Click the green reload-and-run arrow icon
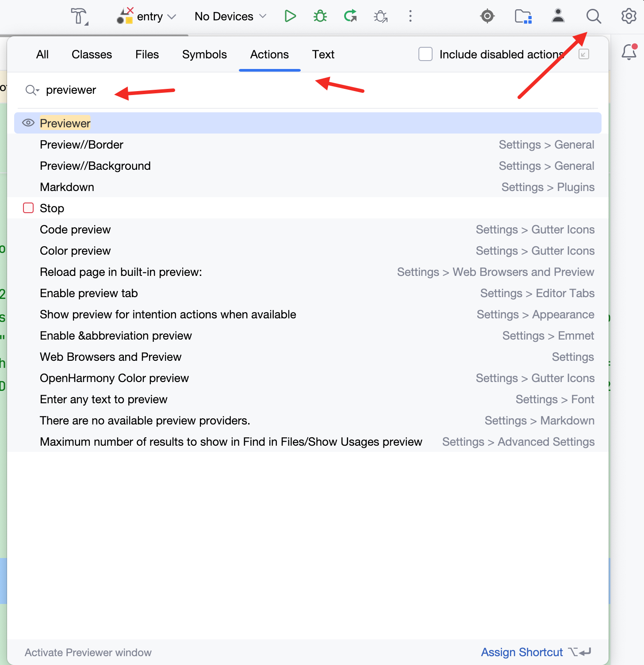The width and height of the screenshot is (644, 665). tap(350, 16)
